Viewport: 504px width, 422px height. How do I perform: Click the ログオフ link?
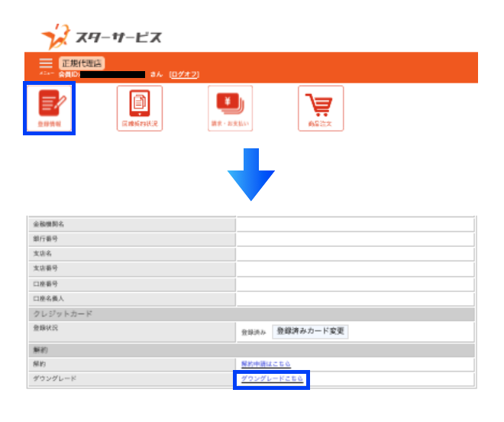click(x=184, y=75)
